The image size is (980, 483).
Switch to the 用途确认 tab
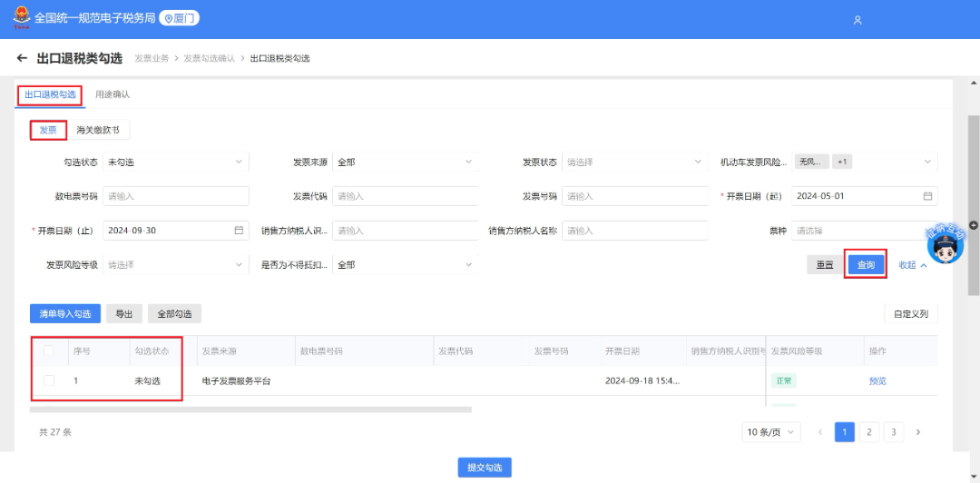pos(113,94)
